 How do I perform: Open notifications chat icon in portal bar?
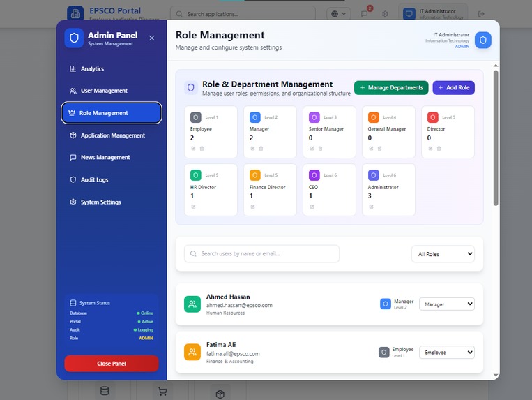pyautogui.click(x=365, y=13)
